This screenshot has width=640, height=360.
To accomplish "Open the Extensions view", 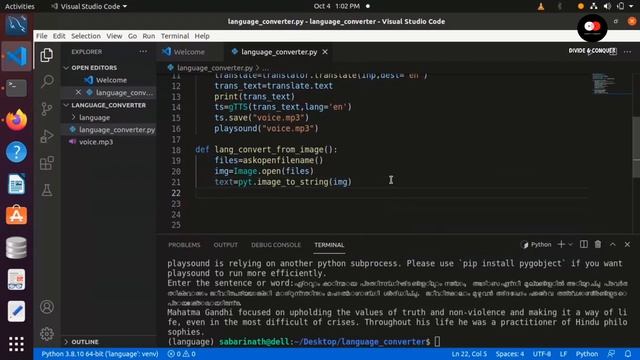I will tap(47, 163).
